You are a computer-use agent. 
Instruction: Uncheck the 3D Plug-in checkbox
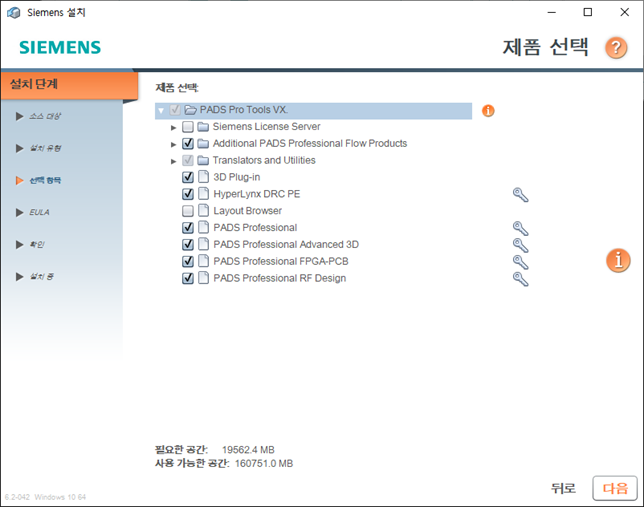188,177
